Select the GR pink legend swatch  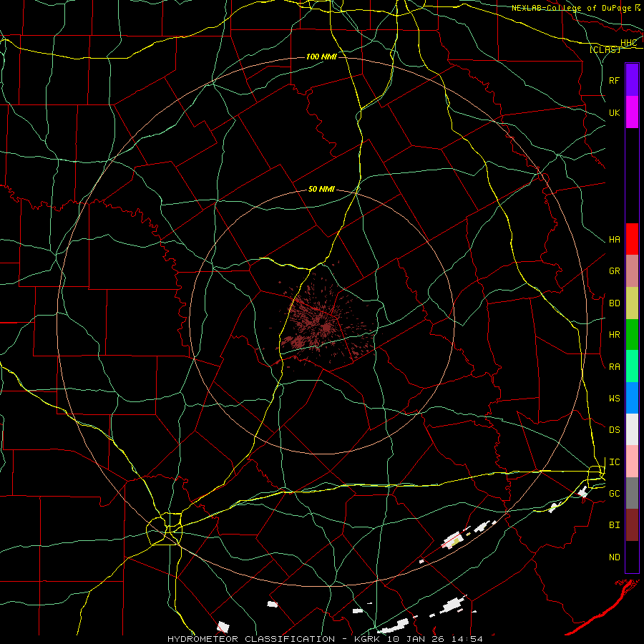(632, 271)
